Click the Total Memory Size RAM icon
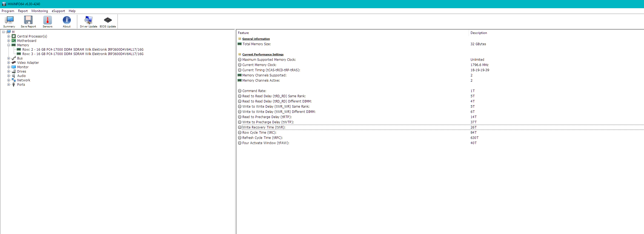The image size is (644, 234). point(240,44)
